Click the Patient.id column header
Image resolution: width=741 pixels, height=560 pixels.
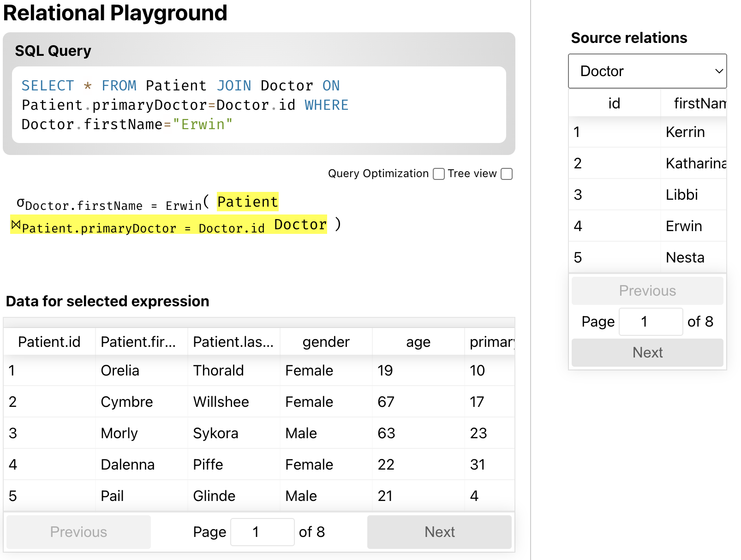point(49,342)
